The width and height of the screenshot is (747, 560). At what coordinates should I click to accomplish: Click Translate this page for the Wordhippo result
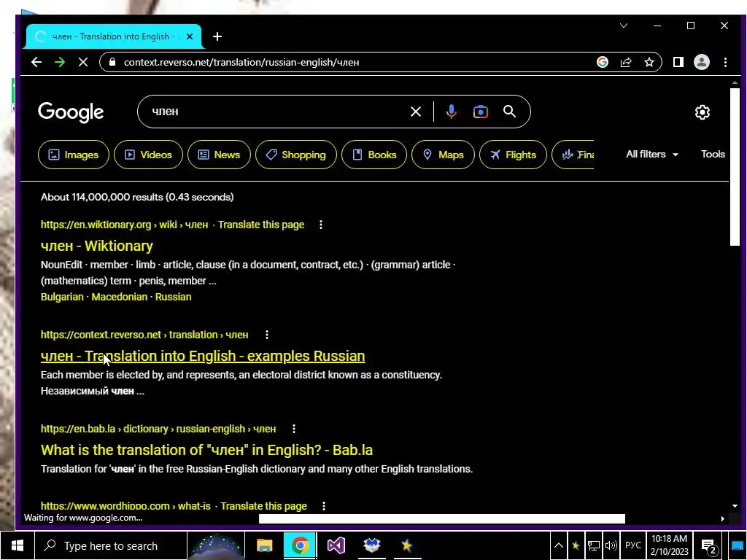pos(263,506)
